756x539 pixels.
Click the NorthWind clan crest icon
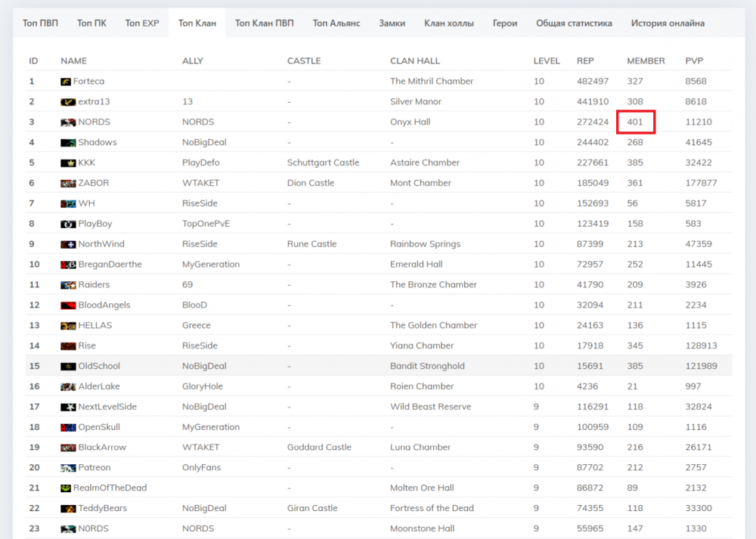click(x=68, y=244)
